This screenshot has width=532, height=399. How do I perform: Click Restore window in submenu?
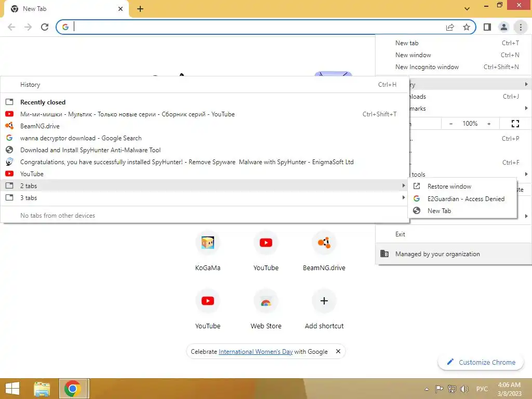tap(462, 187)
